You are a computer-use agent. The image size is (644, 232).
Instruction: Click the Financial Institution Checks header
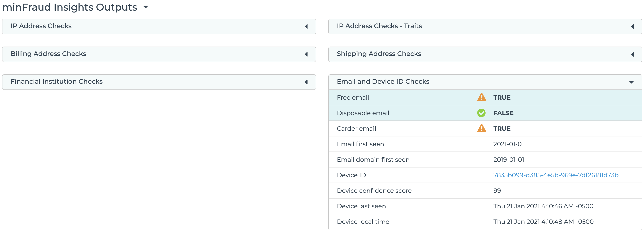pos(56,81)
